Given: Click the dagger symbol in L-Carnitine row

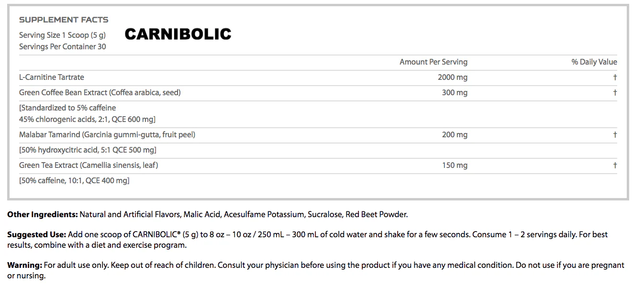Looking at the screenshot, I should [x=615, y=77].
